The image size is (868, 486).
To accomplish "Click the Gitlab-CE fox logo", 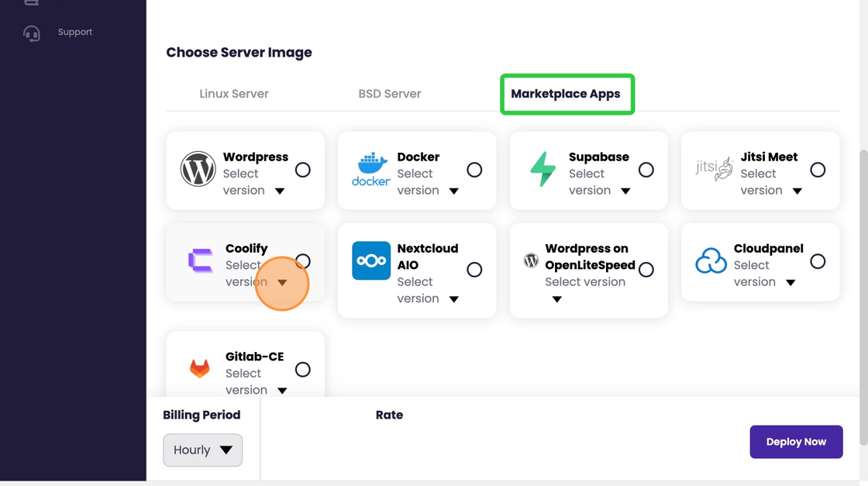I will click(x=200, y=368).
